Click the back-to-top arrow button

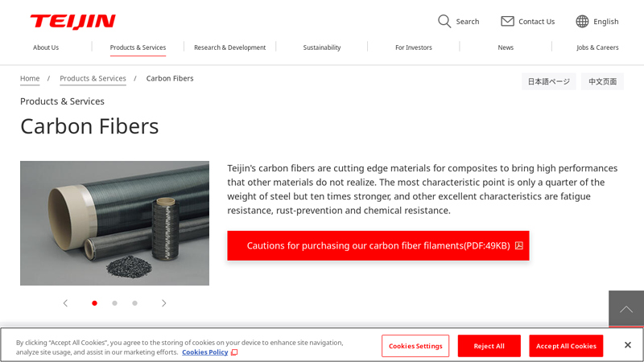626,309
